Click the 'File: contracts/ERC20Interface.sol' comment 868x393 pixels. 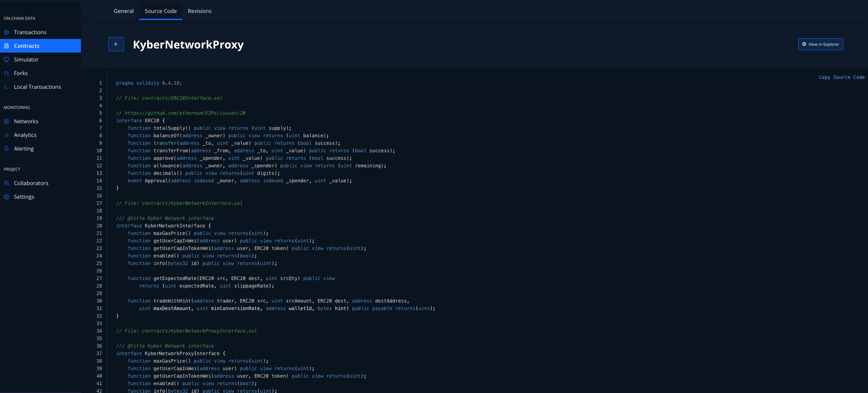[x=169, y=98]
